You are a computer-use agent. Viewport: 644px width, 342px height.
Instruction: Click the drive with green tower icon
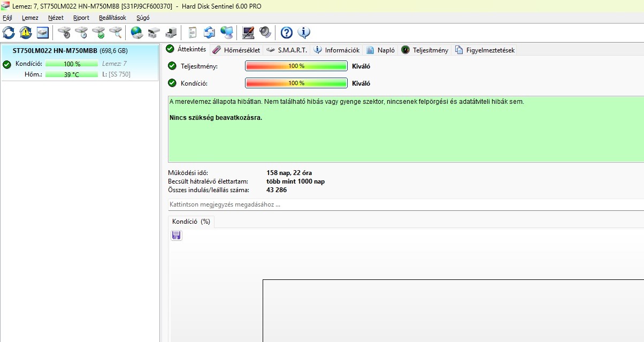(171, 33)
